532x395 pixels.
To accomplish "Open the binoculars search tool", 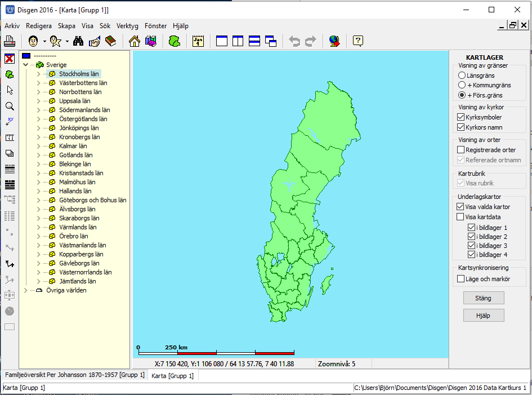I will (x=78, y=41).
